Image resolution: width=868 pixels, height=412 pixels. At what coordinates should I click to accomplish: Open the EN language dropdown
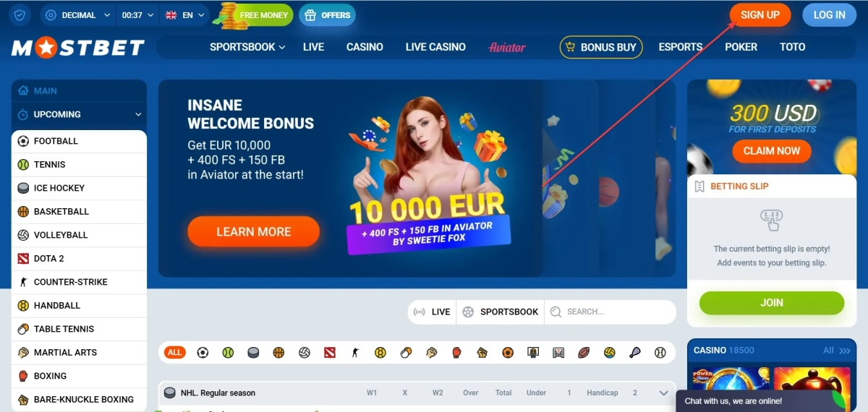pos(184,14)
